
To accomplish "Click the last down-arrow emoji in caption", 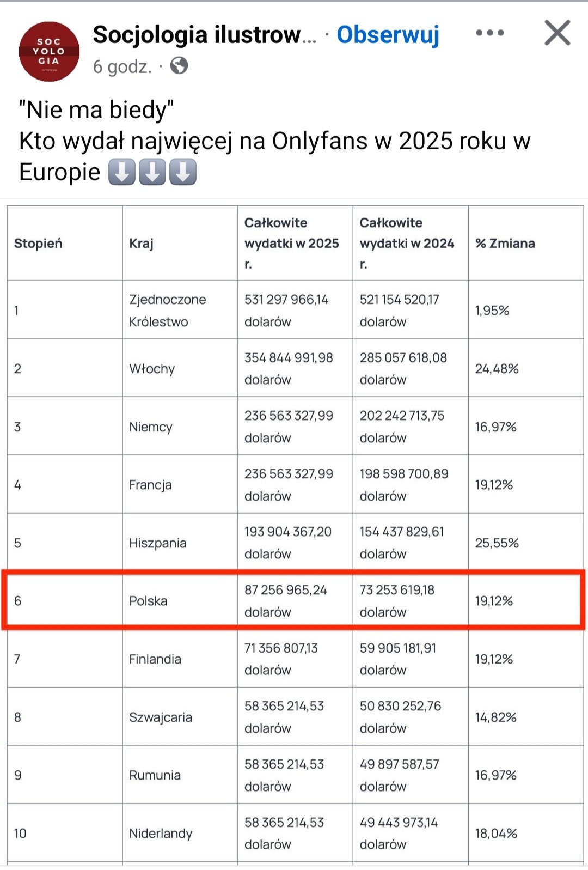I will click(x=183, y=172).
